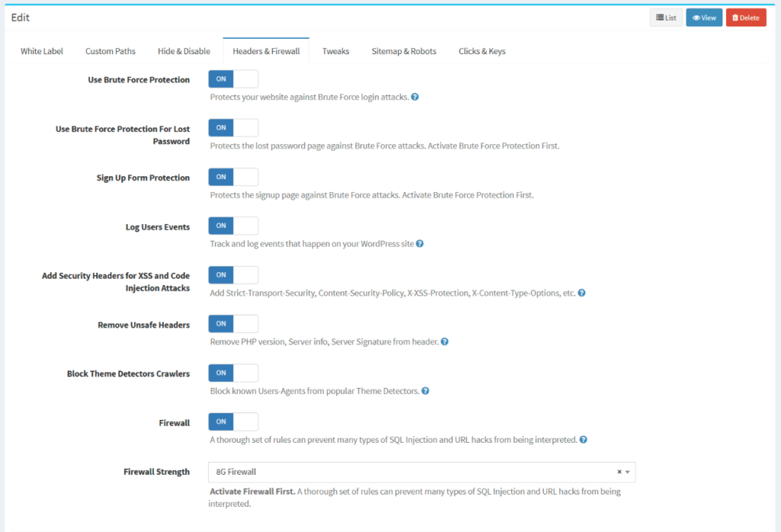This screenshot has height=532, width=781.
Task: Open the Clicks & Keys tab
Action: (x=482, y=51)
